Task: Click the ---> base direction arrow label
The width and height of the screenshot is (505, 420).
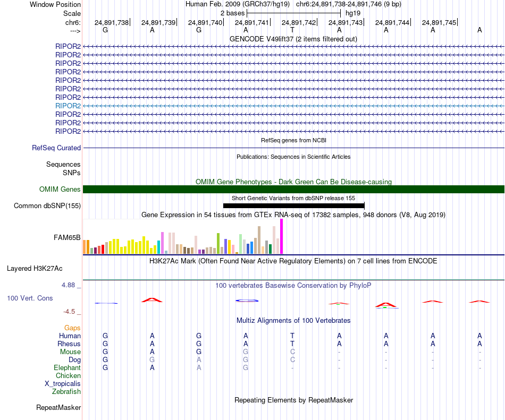Action: pos(75,31)
